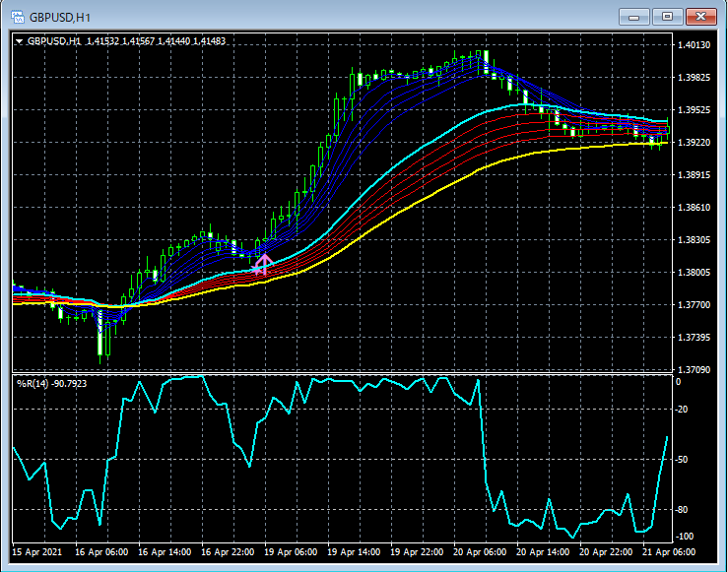Click the 21 Apr 06:00 time axis label

[670, 552]
